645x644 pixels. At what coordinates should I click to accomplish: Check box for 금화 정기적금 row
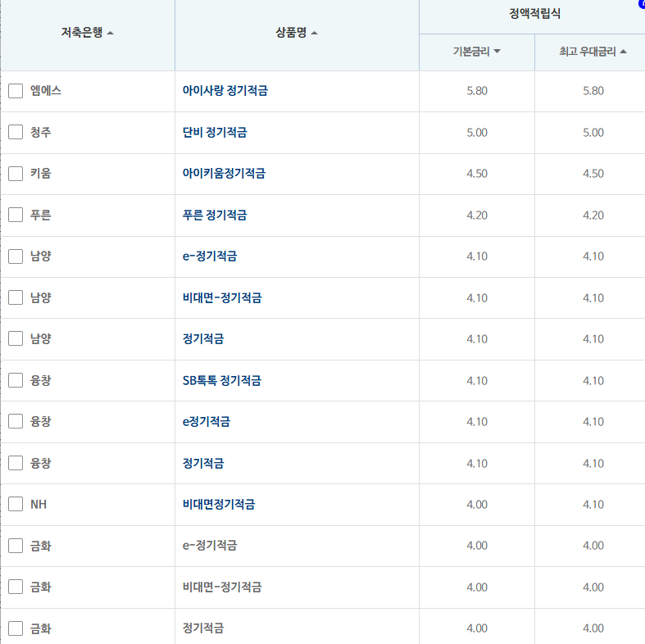tap(16, 628)
